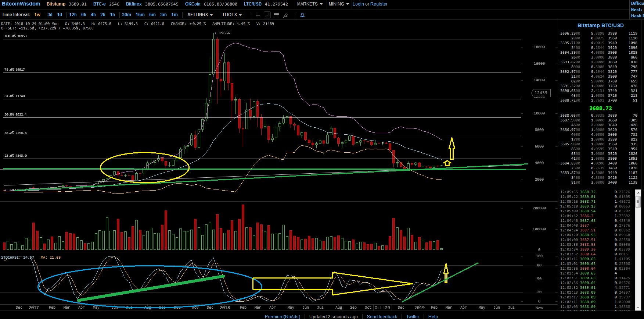This screenshot has width=644, height=319.
Task: Click the 50.0% 9522.4 Fibonacci level label
Action: 15,114
